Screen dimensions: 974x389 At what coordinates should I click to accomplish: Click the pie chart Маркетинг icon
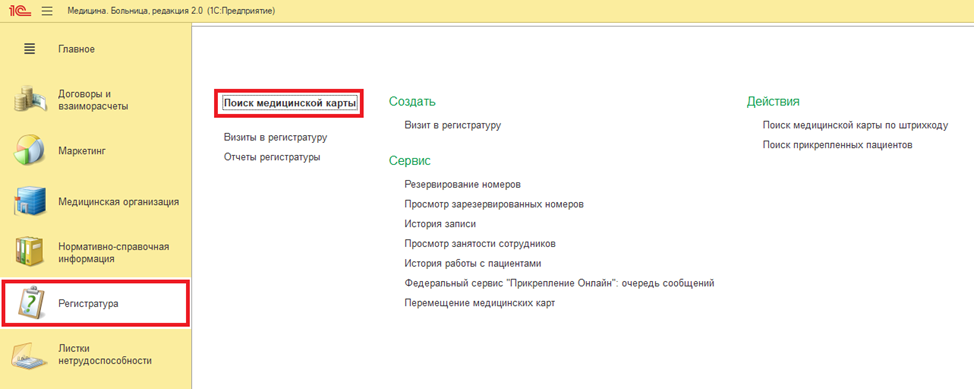tap(29, 150)
